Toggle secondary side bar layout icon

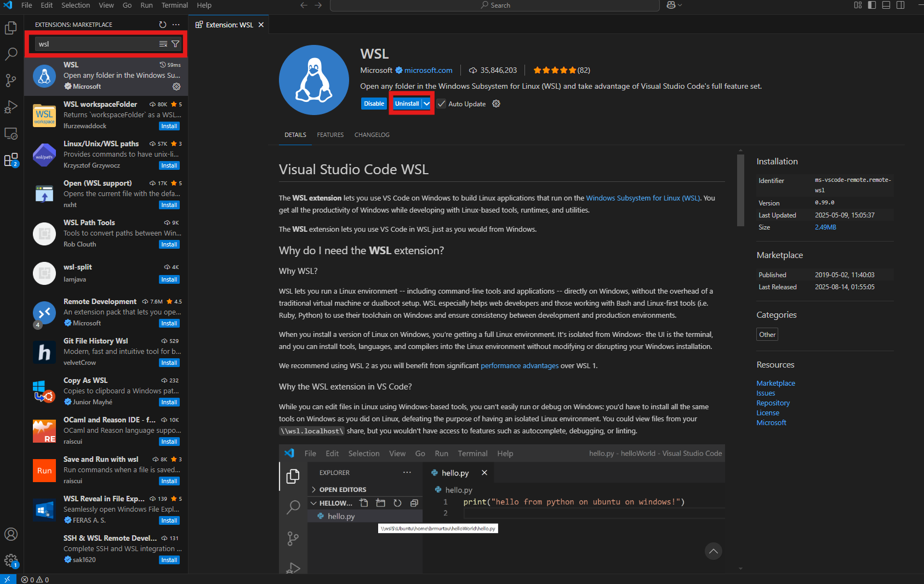900,5
